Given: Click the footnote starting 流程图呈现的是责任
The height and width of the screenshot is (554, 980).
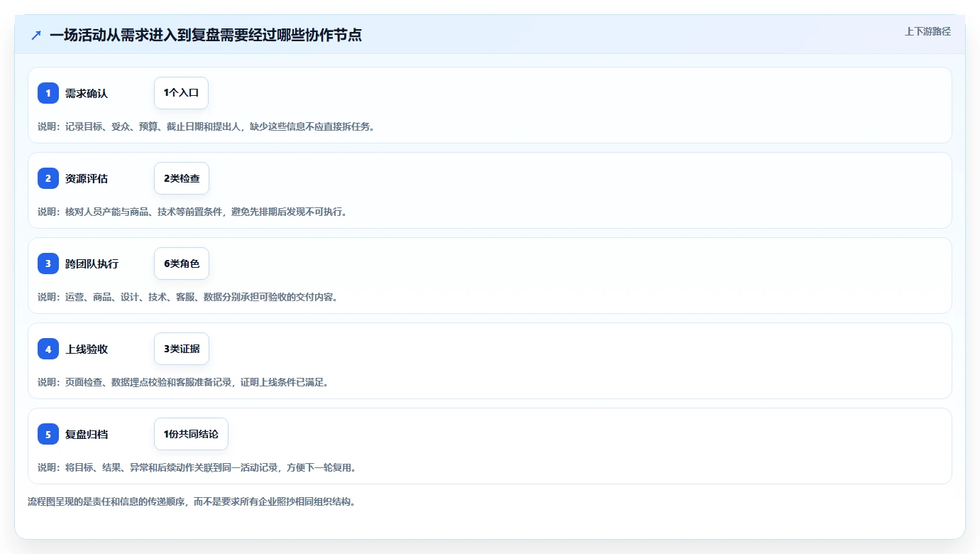Looking at the screenshot, I should pyautogui.click(x=191, y=501).
